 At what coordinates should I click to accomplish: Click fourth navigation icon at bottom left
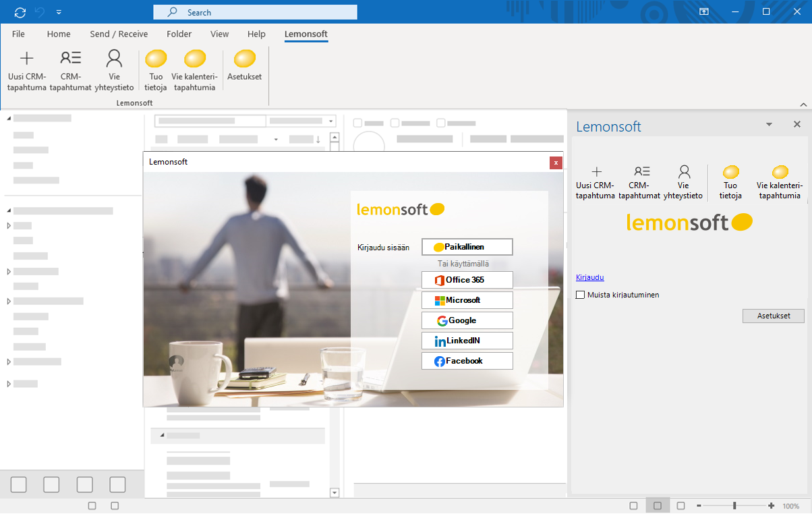[117, 484]
